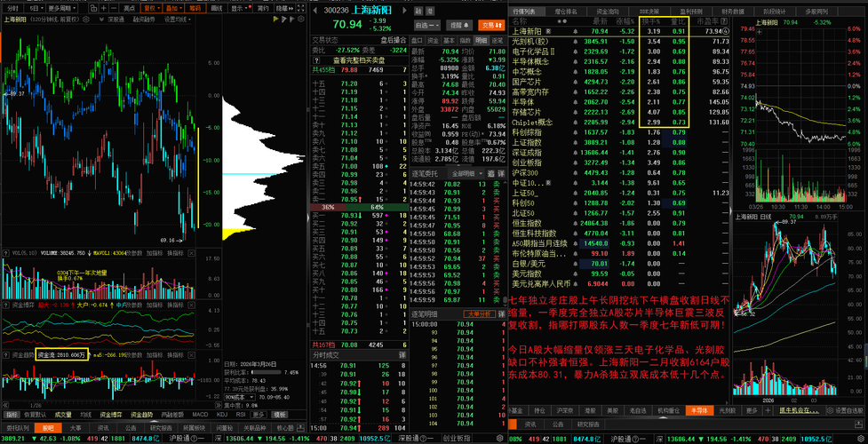
Task: Switch to 财务数据 tab
Action: (x=735, y=11)
